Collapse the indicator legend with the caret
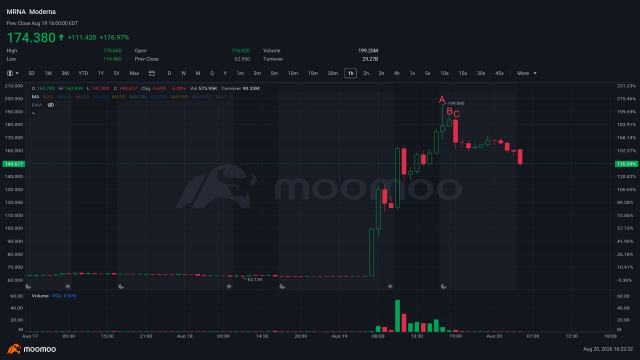The image size is (640, 360). pos(33,113)
